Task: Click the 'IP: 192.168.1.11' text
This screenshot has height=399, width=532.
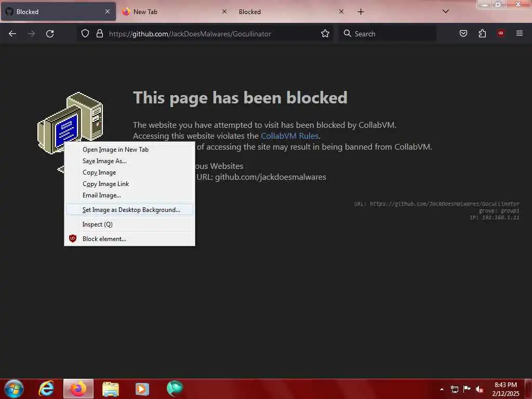Action: coord(495,218)
